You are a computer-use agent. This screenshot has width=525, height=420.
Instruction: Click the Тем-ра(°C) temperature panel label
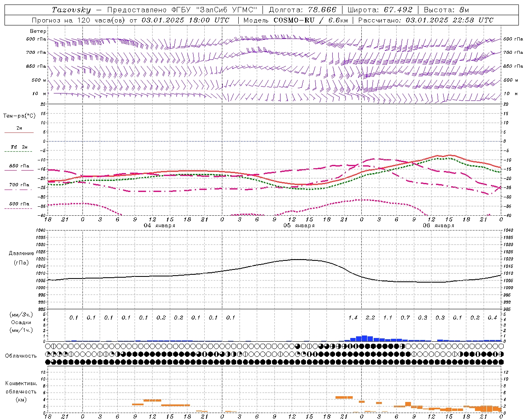[19, 116]
